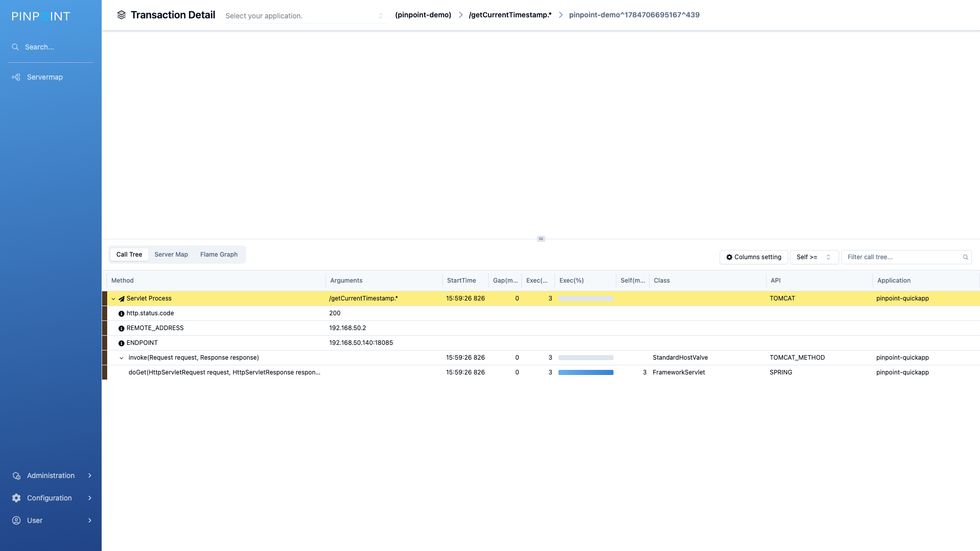Click the Self(m... column header

(x=633, y=281)
